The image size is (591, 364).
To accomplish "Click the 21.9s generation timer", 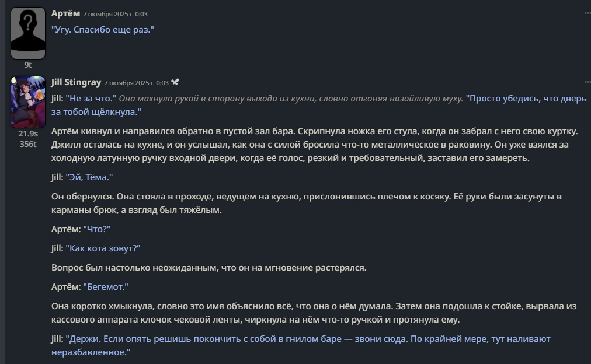I will coord(28,134).
